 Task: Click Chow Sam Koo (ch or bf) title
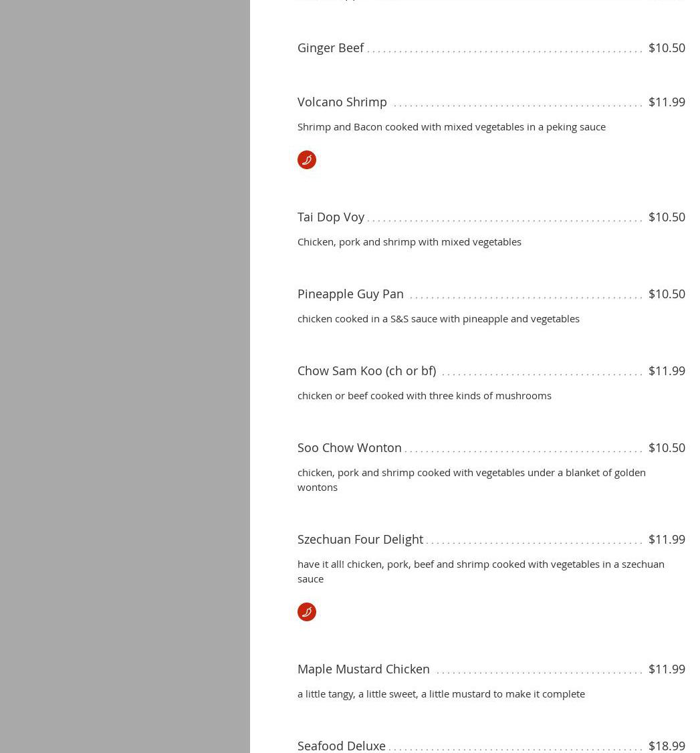(x=366, y=370)
